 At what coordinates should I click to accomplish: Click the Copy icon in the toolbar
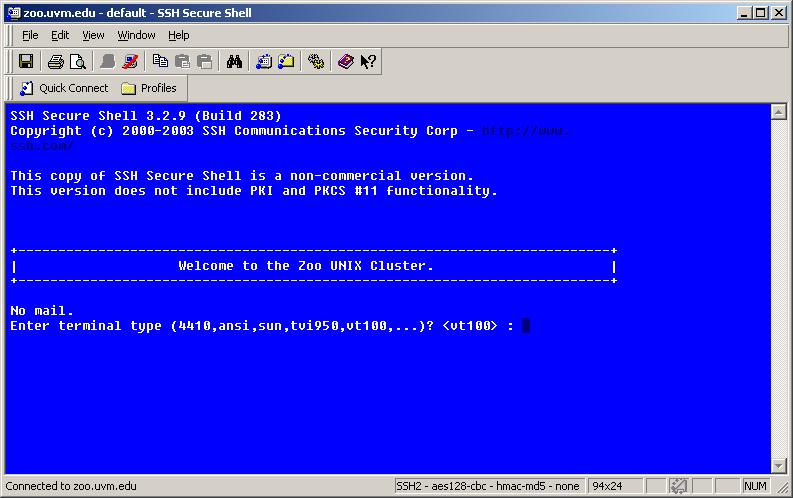[x=160, y=62]
